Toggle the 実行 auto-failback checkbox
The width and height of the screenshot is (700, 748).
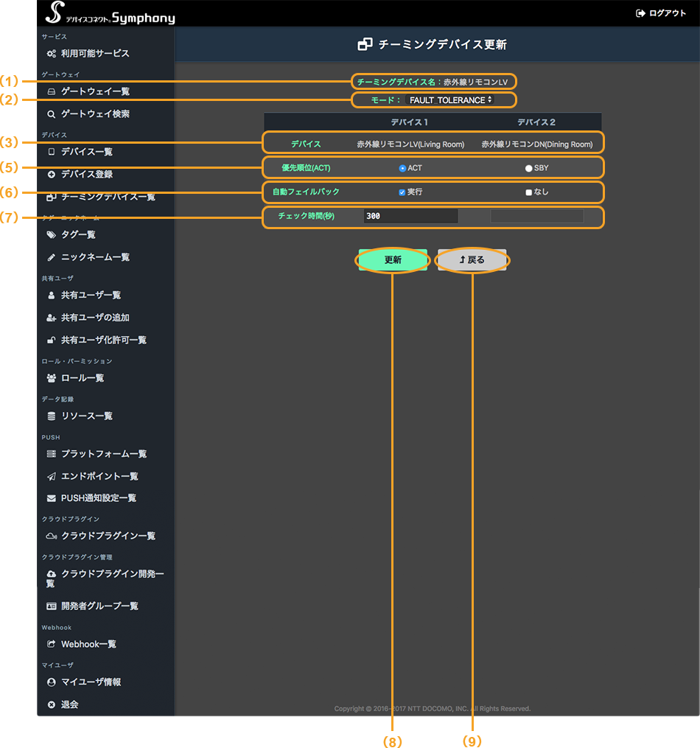(402, 192)
